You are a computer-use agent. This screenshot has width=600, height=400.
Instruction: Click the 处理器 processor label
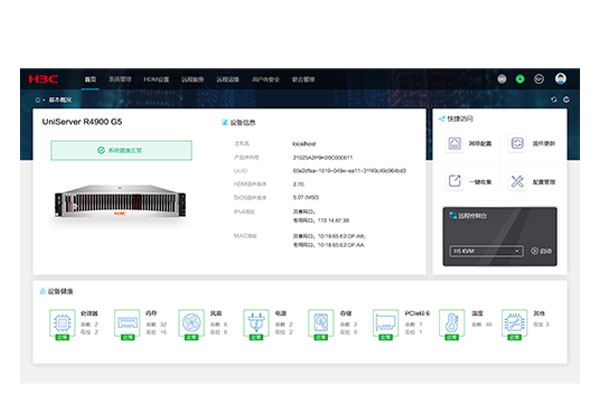click(89, 313)
